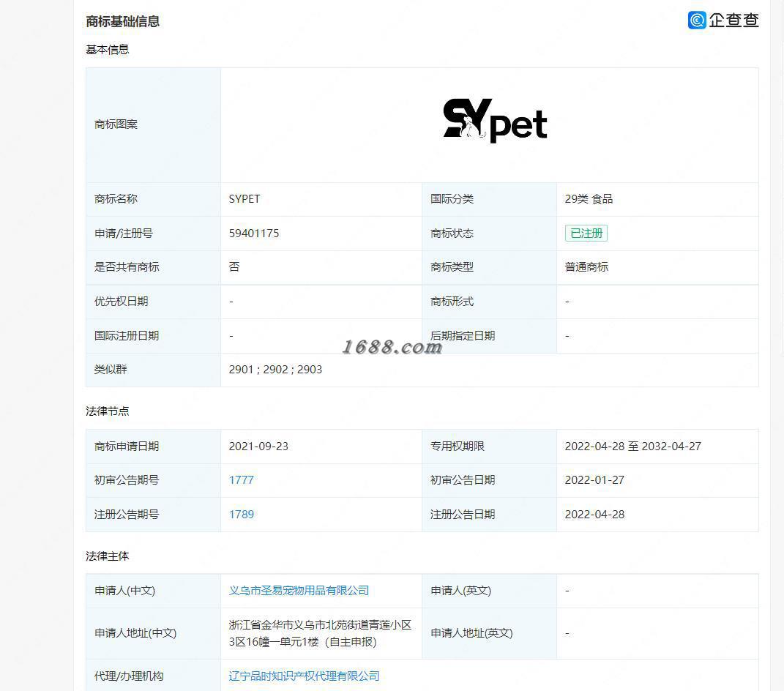Click the 类似群 label cell
Viewport: 784px width, 691px height.
tap(153, 370)
